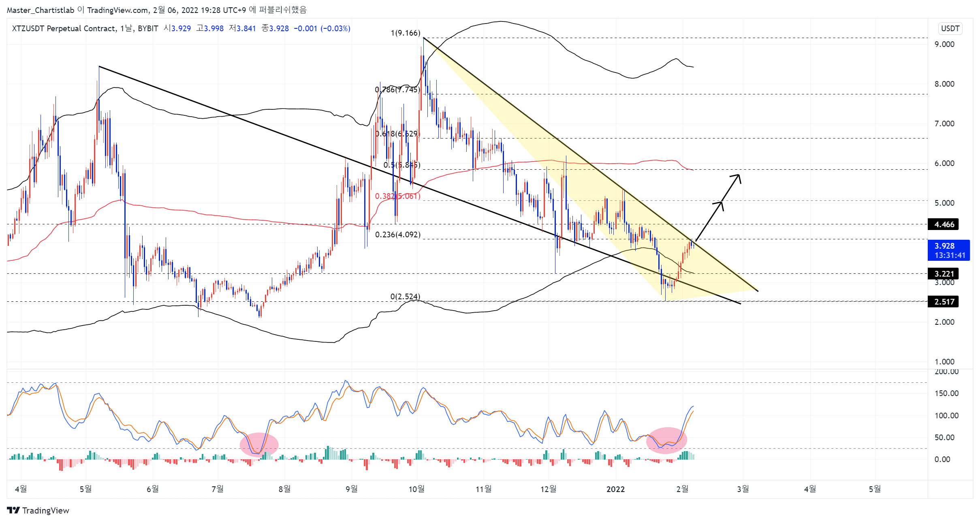Click the 9.000 price axis value
980x522 pixels.
[944, 44]
